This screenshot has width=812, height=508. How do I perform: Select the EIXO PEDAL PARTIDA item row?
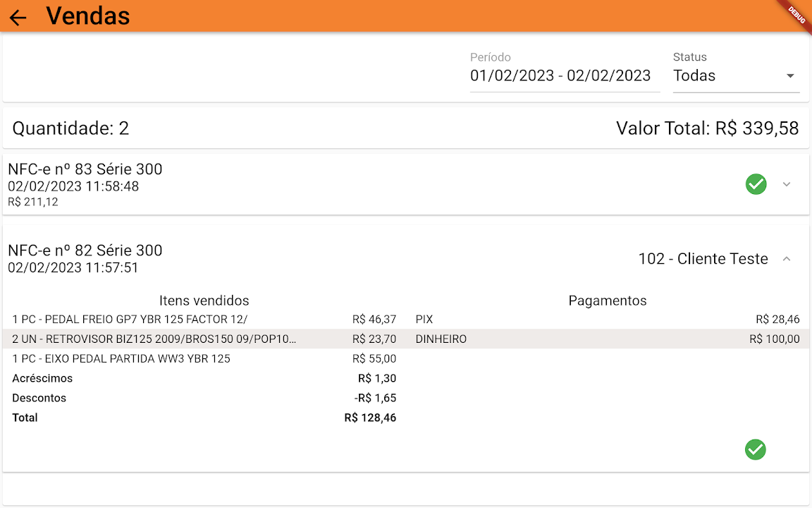click(204, 359)
